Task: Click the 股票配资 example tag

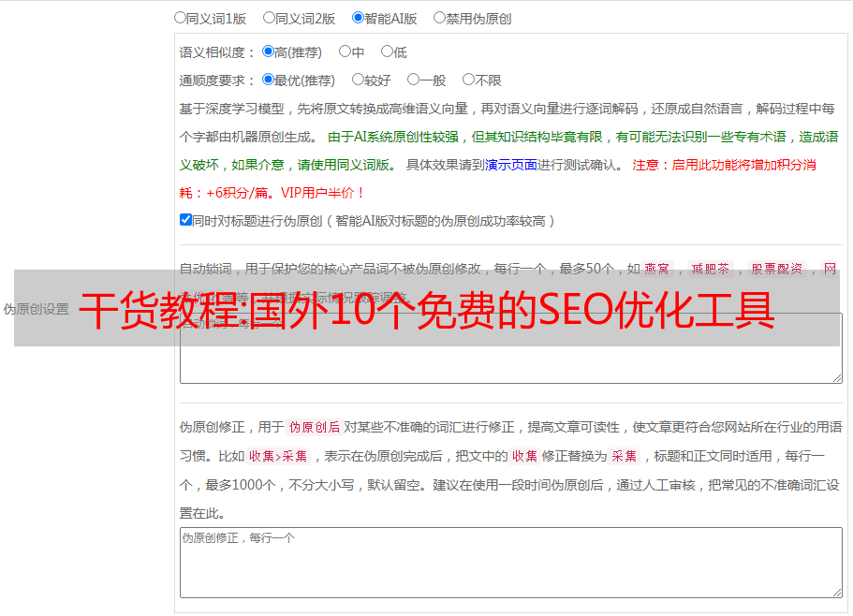Action: pyautogui.click(x=777, y=269)
